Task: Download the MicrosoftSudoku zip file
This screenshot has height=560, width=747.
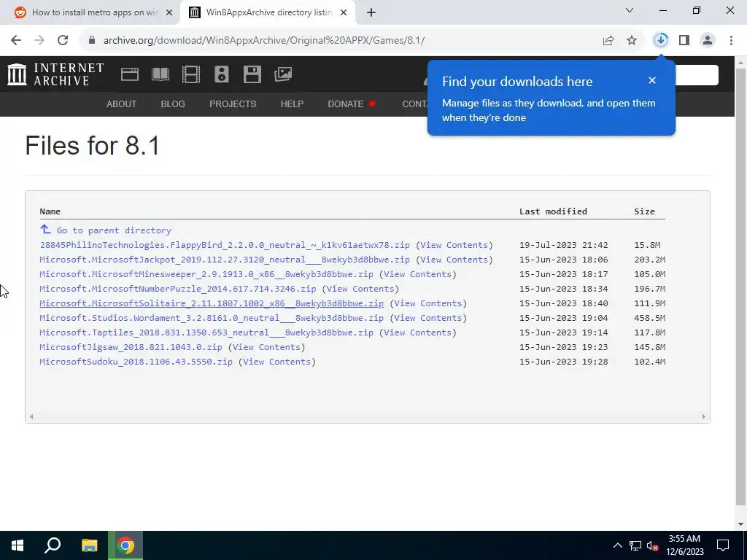Action: (136, 362)
